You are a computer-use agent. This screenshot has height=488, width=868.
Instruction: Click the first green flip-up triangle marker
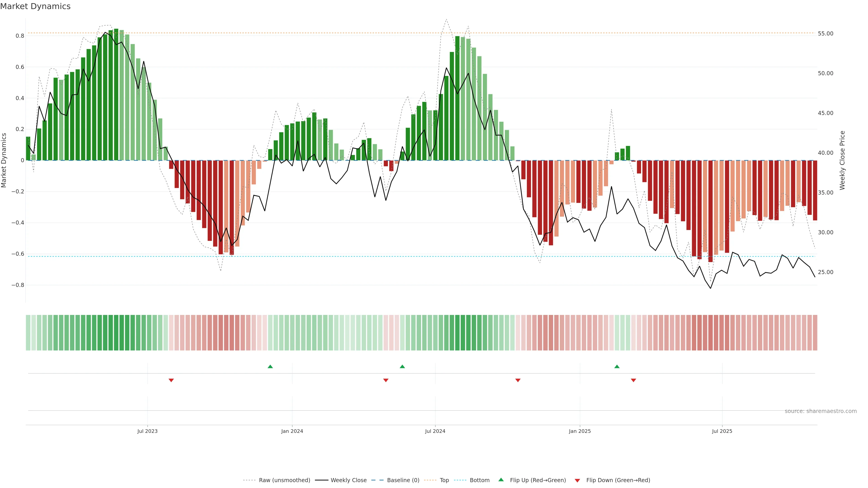[270, 366]
